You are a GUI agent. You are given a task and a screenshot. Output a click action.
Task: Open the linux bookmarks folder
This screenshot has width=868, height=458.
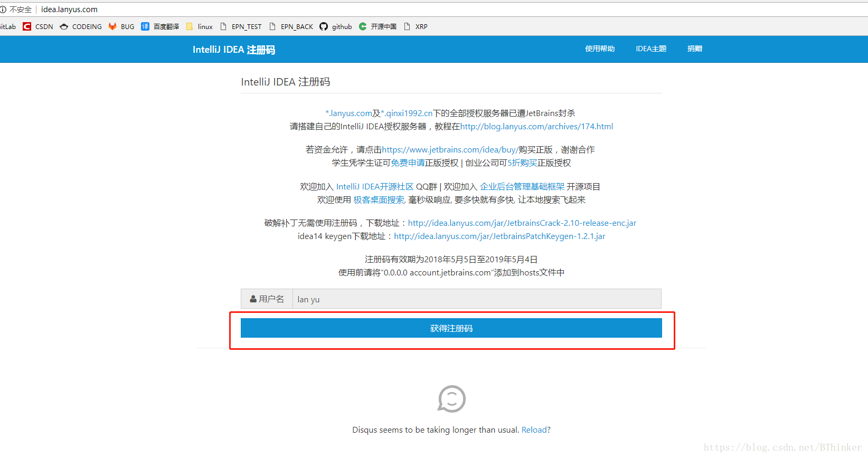tap(199, 26)
